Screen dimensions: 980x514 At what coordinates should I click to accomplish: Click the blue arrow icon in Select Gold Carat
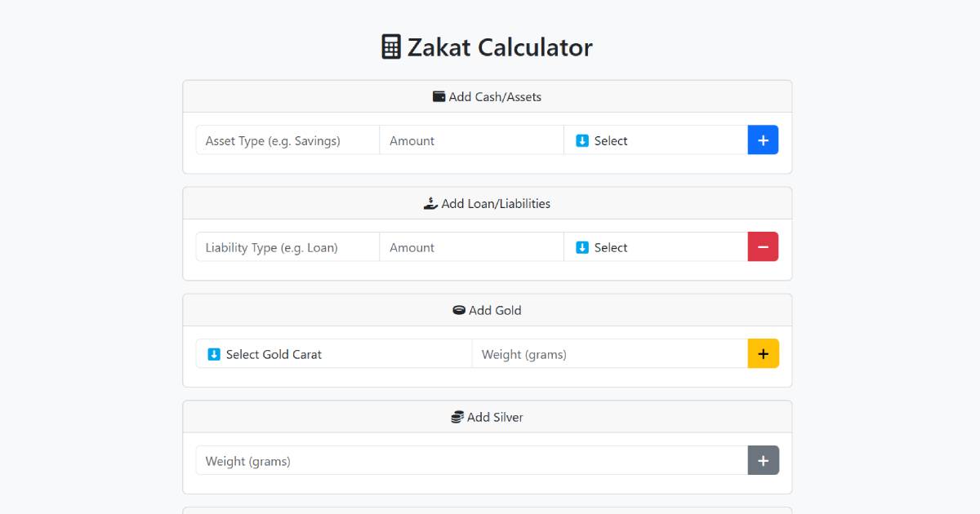point(213,353)
